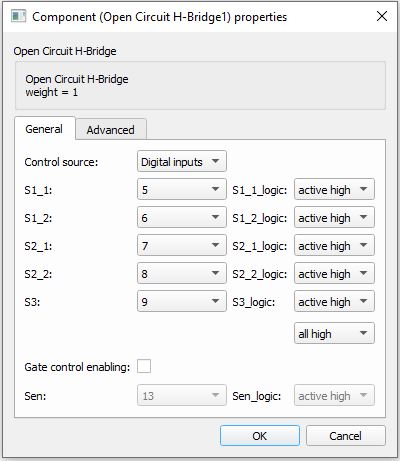The image size is (400, 461).
Task: Click the Cancel button
Action: 346,435
